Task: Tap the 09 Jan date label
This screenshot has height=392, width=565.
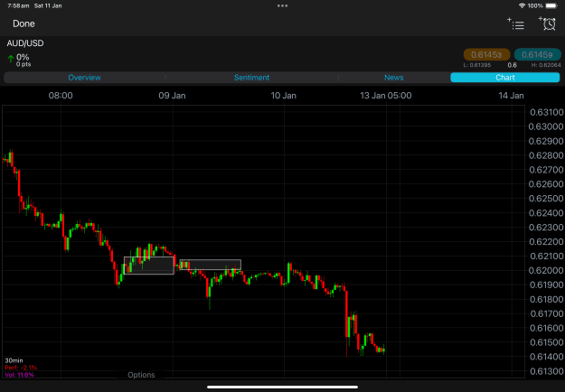Action: pos(172,96)
